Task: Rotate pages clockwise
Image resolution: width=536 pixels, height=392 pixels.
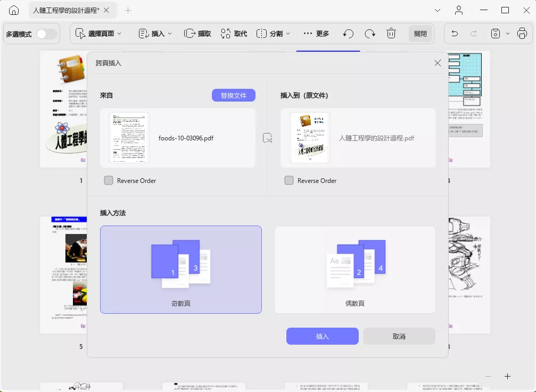Action: (x=370, y=34)
